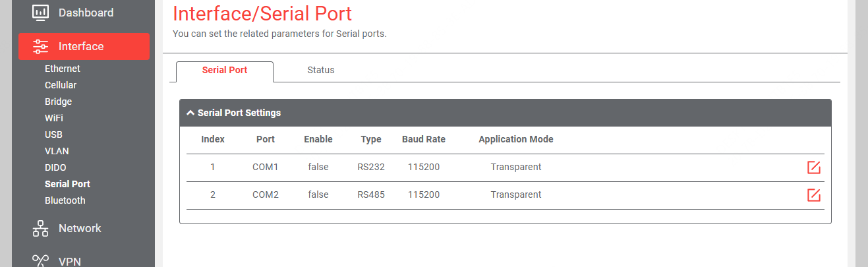Collapse the Serial Port Settings panel chevron
Image resolution: width=868 pixels, height=267 pixels.
190,113
